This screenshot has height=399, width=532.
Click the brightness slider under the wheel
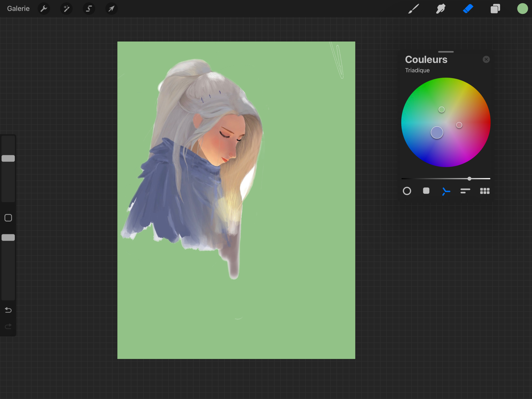pyautogui.click(x=469, y=179)
